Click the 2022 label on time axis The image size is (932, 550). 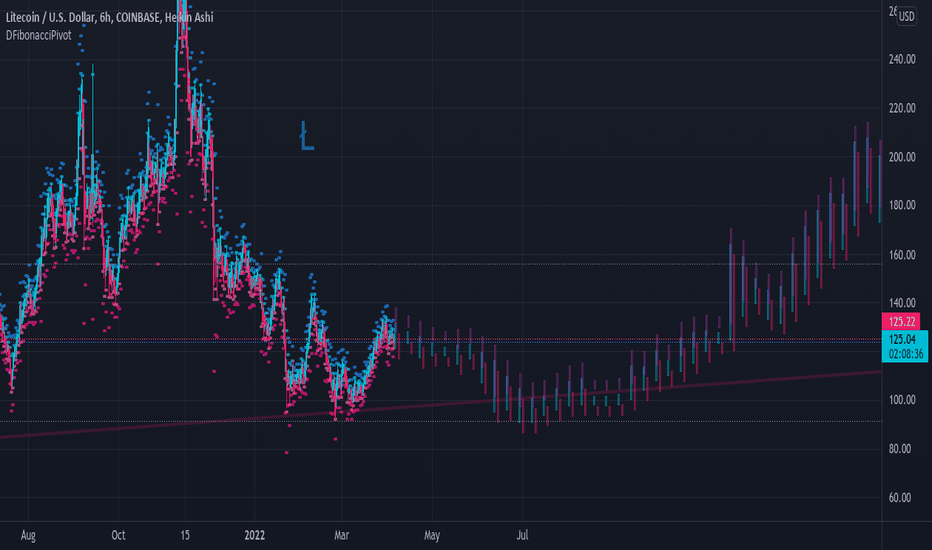(x=254, y=535)
